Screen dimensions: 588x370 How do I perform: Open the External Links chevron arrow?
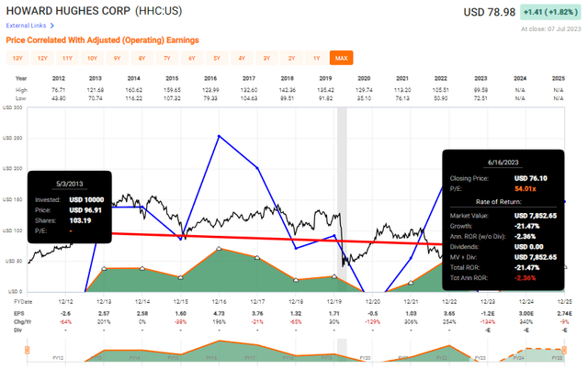coord(52,26)
